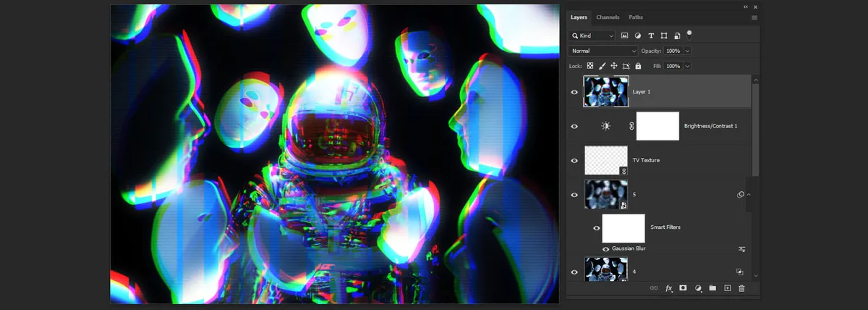The height and width of the screenshot is (310, 868).
Task: Click the link layers icon
Action: (654, 288)
